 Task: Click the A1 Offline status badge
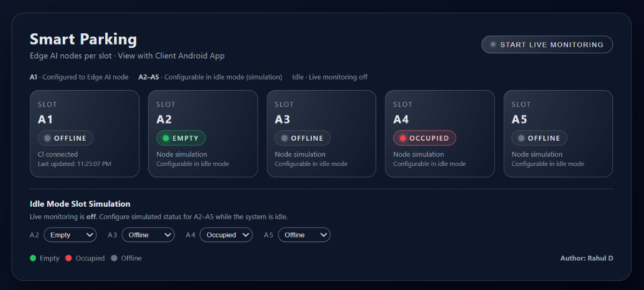coord(65,138)
